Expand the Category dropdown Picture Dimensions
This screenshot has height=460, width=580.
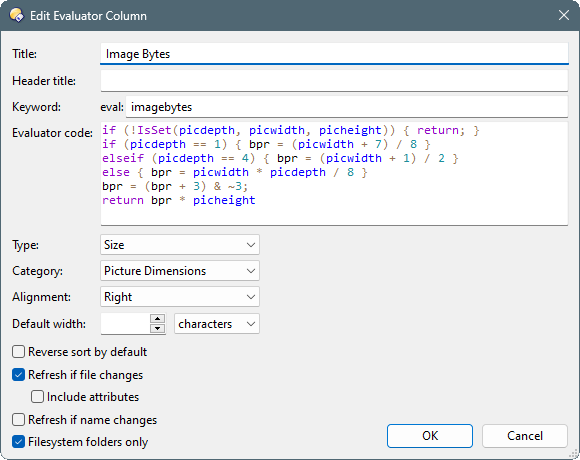pyautogui.click(x=180, y=271)
